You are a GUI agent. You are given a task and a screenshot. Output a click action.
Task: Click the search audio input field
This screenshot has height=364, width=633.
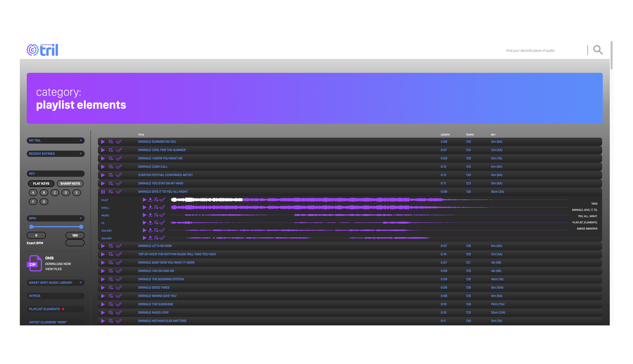[545, 50]
